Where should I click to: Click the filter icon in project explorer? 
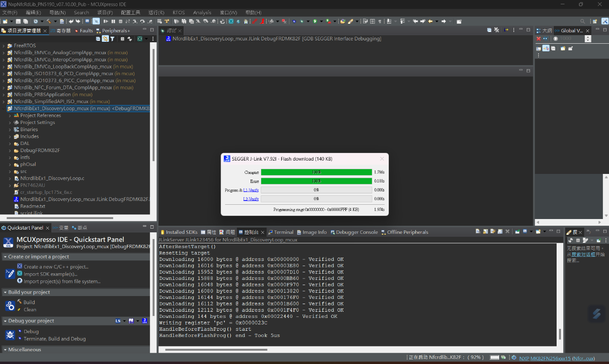[112, 39]
